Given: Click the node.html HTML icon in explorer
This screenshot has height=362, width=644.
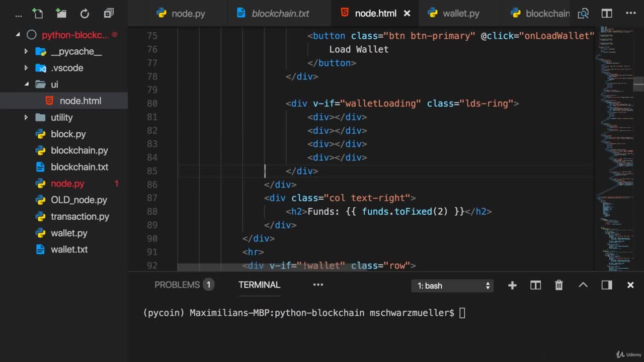Looking at the screenshot, I should pyautogui.click(x=49, y=101).
